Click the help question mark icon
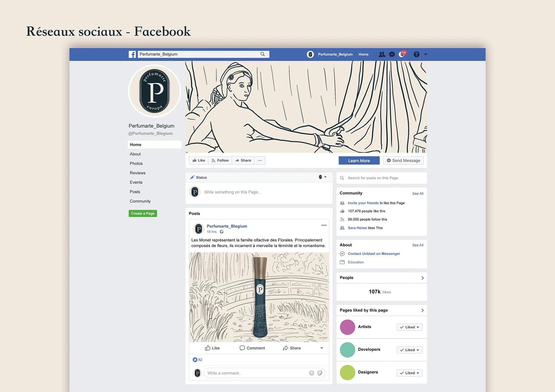 (416, 54)
